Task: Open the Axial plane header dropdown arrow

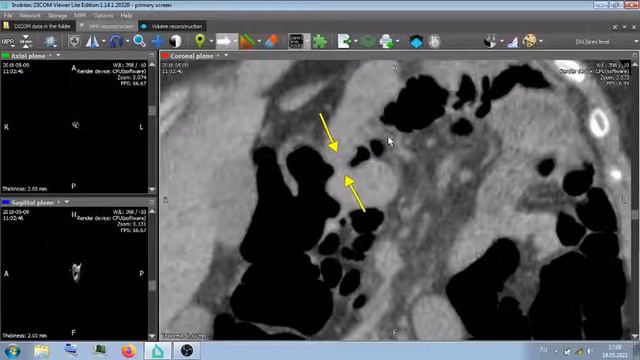Action: tap(58, 55)
